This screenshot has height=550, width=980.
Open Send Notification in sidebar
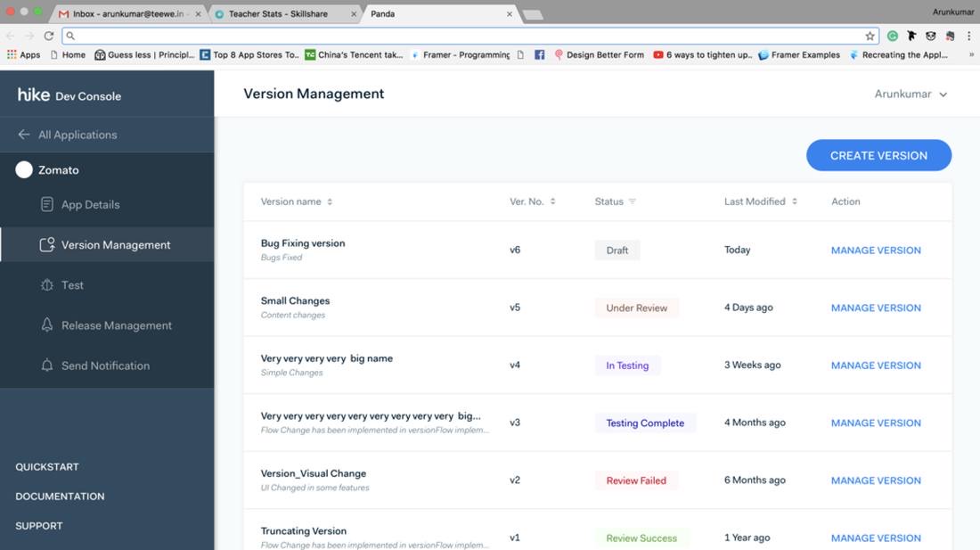pos(108,365)
